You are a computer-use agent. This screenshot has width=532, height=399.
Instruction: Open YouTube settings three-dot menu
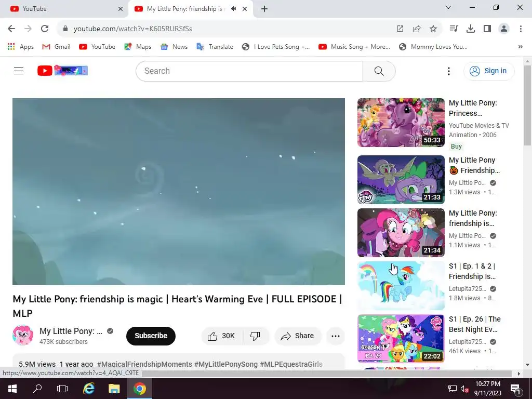coord(448,71)
